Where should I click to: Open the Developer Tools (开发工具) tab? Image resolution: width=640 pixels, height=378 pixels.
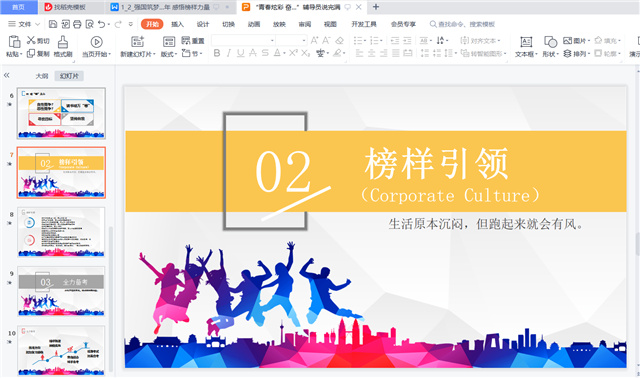pyautogui.click(x=364, y=24)
